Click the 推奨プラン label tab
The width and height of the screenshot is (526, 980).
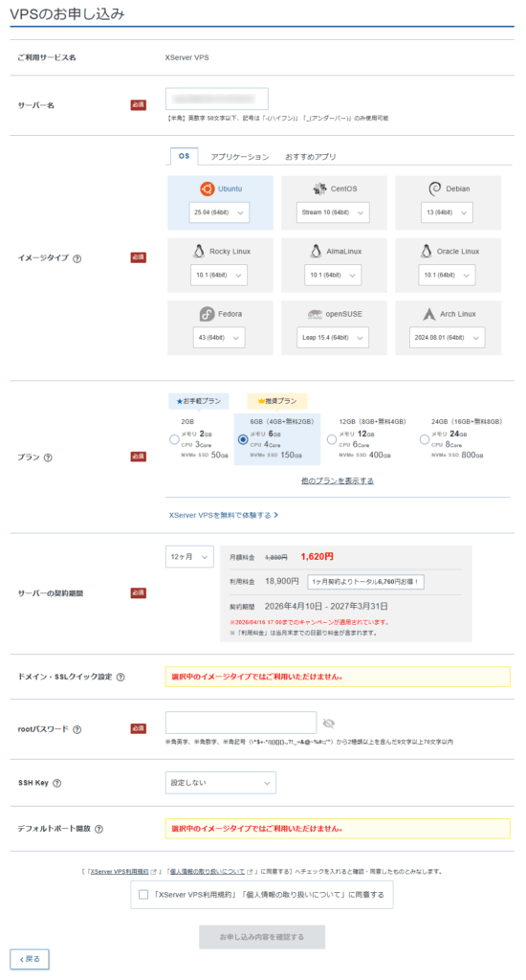coord(277,401)
